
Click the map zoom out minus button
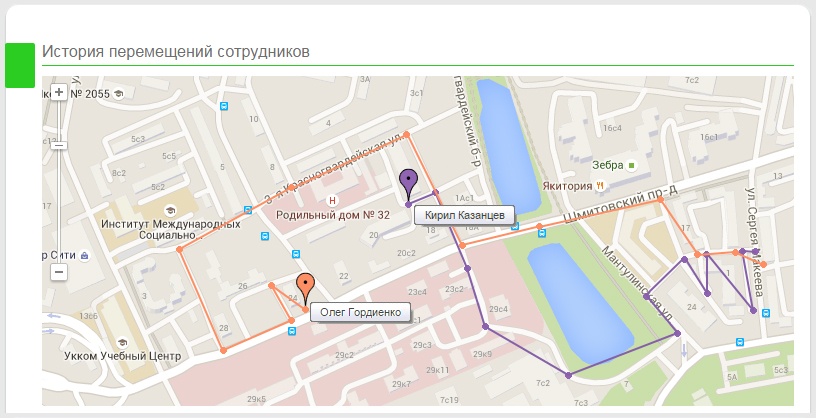tap(59, 271)
